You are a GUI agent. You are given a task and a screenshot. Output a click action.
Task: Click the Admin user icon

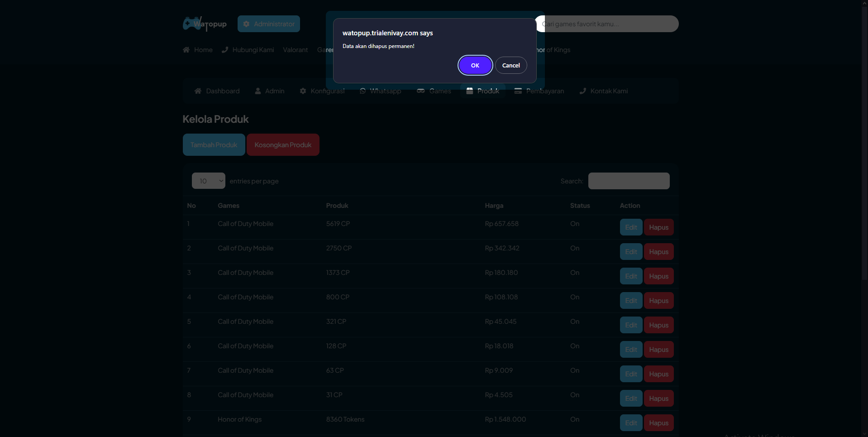[x=258, y=91]
